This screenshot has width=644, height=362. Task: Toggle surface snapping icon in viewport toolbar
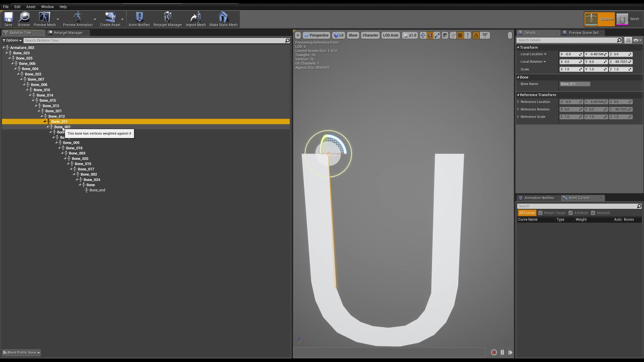(453, 35)
